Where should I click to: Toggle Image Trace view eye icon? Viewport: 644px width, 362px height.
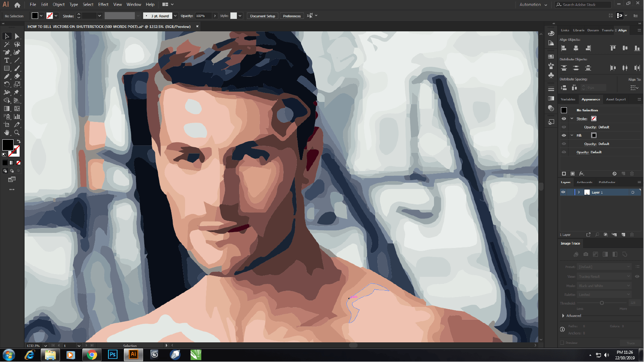[637, 276]
